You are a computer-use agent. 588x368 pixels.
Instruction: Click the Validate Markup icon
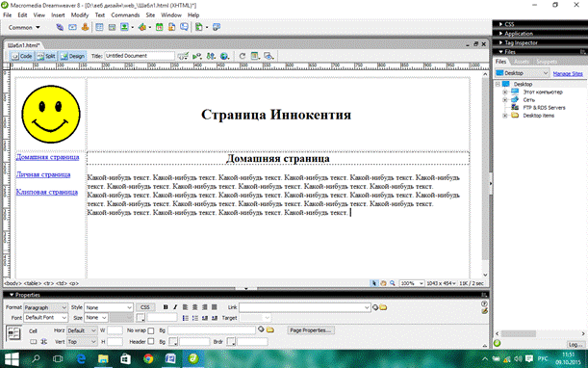(x=197, y=56)
